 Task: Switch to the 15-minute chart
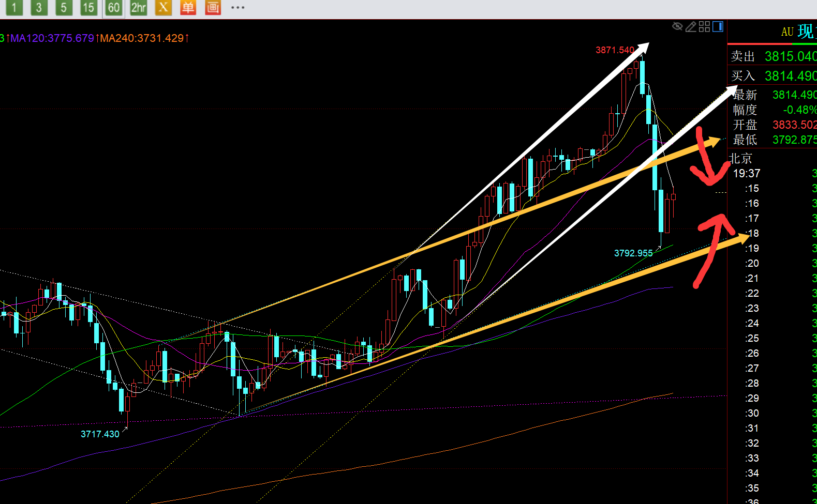coord(88,8)
